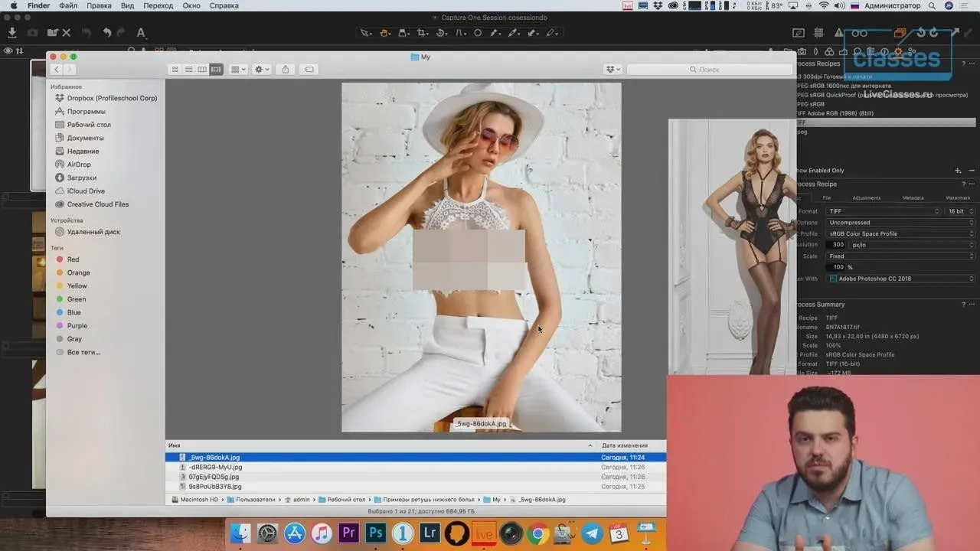Open the Файл menu
The height and width of the screenshot is (551, 980).
[x=68, y=5]
